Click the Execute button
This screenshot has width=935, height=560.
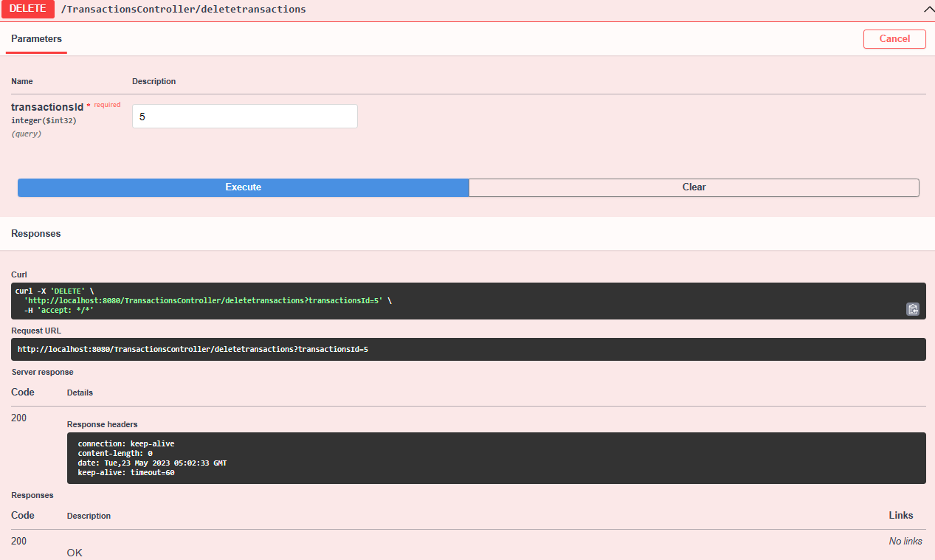point(243,187)
